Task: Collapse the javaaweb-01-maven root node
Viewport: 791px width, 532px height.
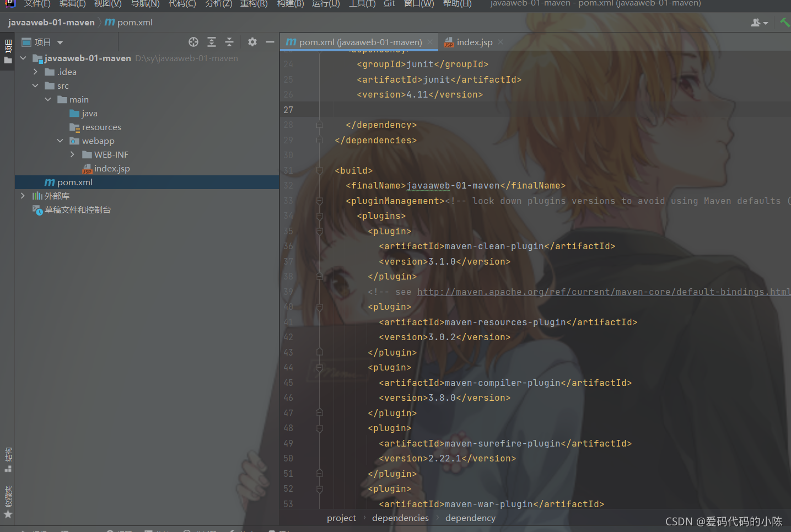Action: 23,58
